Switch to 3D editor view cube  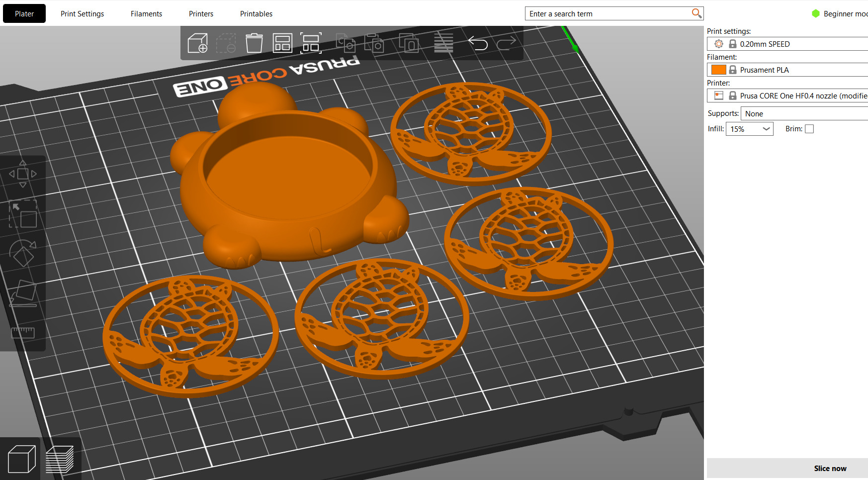click(21, 459)
